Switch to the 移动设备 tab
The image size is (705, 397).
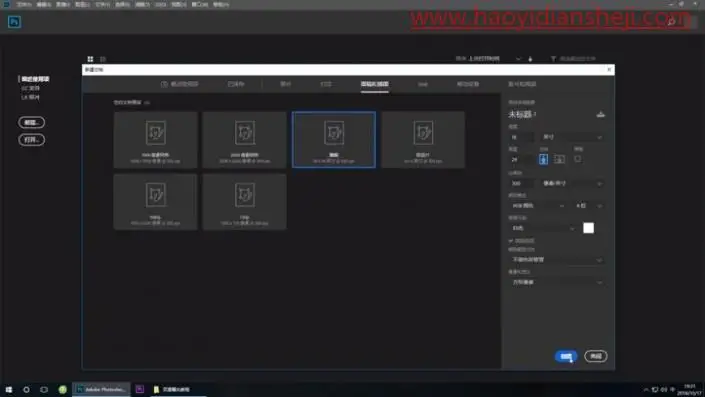(x=468, y=84)
